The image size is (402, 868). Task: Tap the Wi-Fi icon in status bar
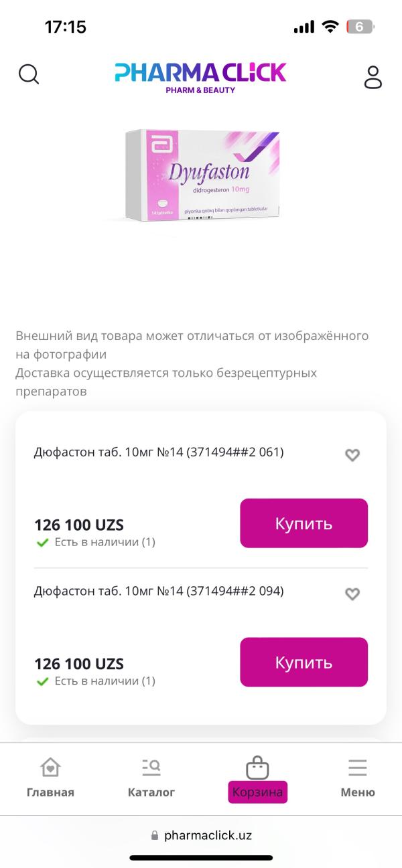tap(330, 27)
